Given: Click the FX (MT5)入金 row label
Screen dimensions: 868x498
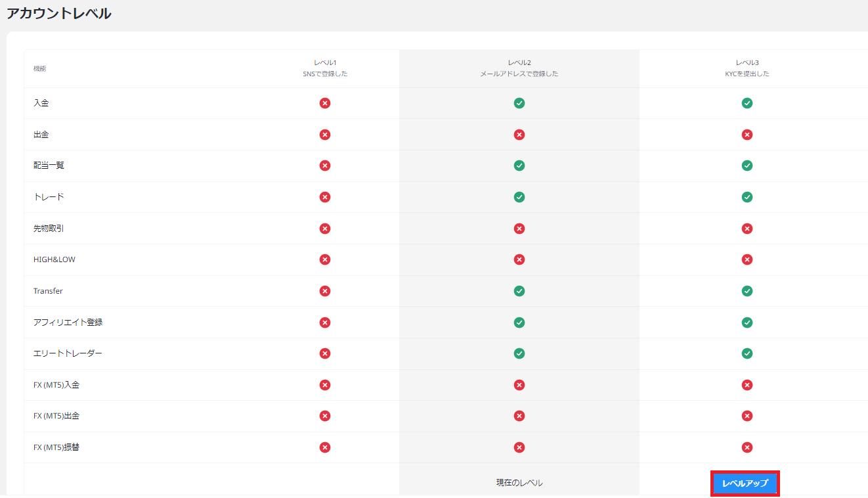Looking at the screenshot, I should (56, 385).
